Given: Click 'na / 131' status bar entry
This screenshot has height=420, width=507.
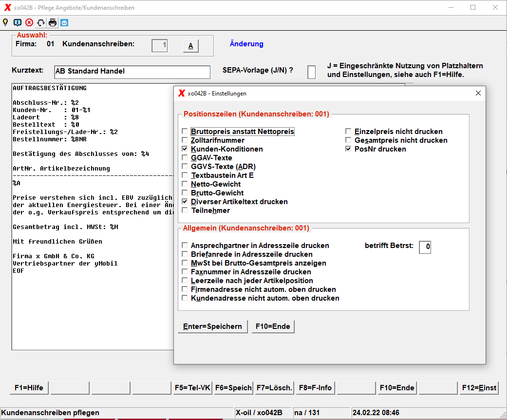Looking at the screenshot, I should pyautogui.click(x=307, y=413).
